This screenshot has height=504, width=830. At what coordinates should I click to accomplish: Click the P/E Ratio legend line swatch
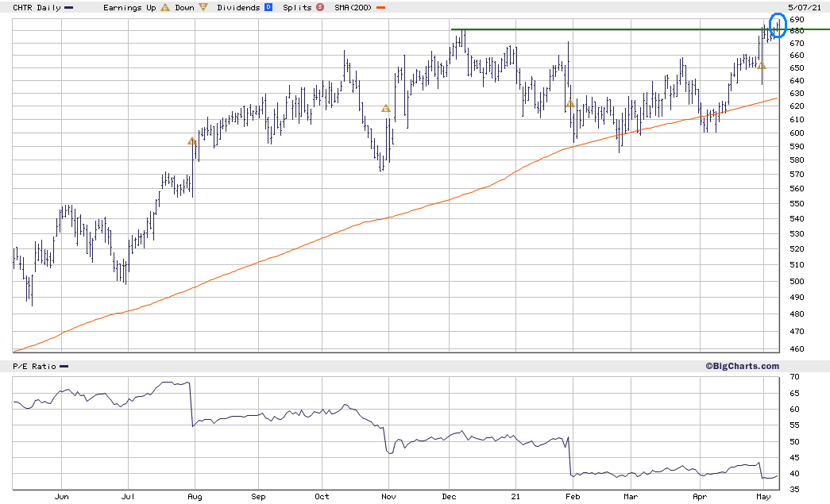tap(64, 367)
